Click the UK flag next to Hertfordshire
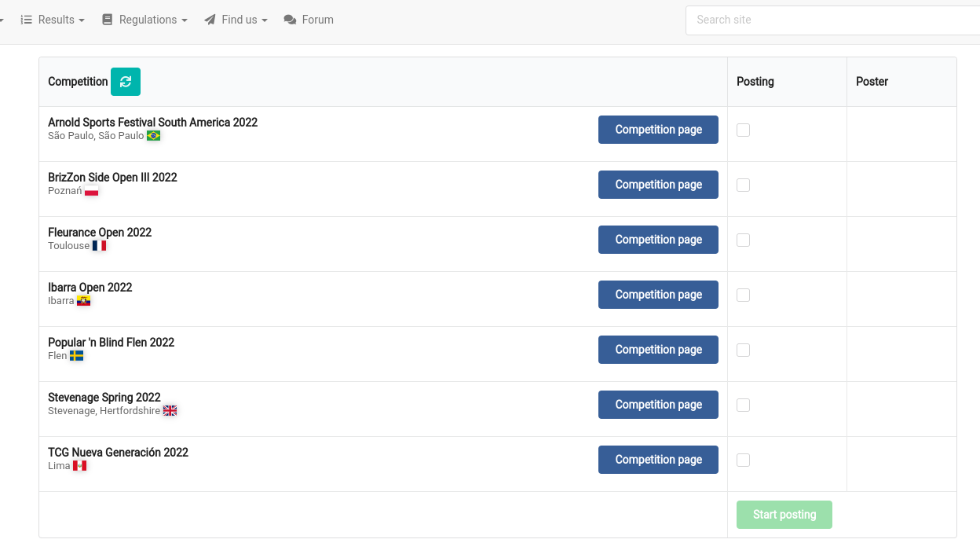Image resolution: width=980 pixels, height=554 pixels. click(x=170, y=411)
